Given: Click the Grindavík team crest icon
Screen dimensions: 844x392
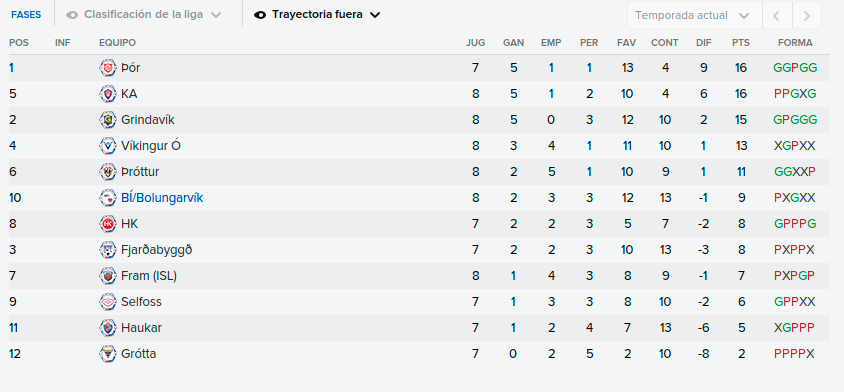Looking at the screenshot, I should click(108, 120).
